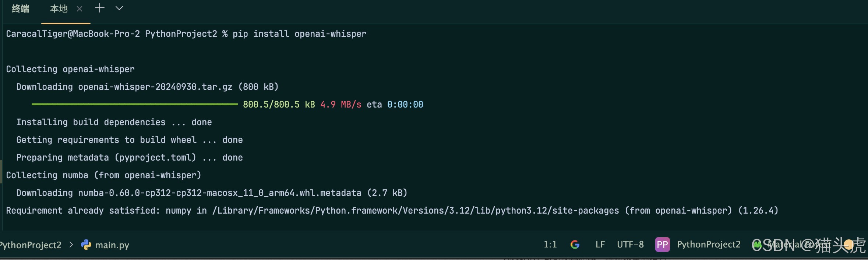Click the 终端 tool window title
Viewport: 868px width, 260px height.
[x=21, y=8]
